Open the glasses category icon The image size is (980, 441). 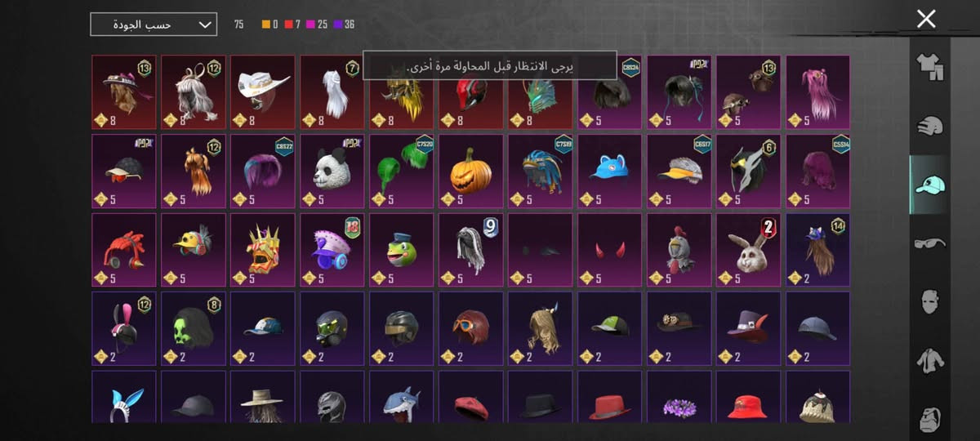pyautogui.click(x=929, y=243)
